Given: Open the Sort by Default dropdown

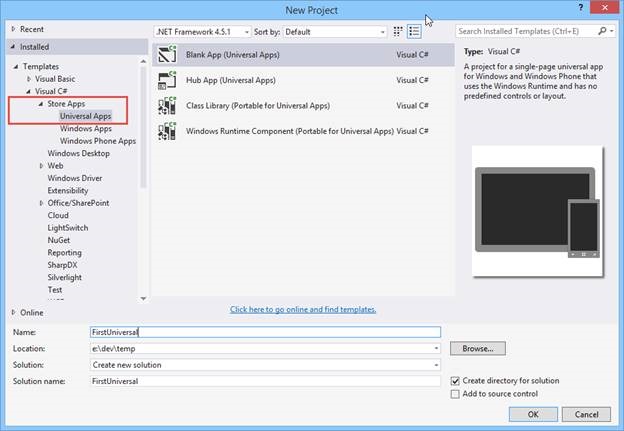Looking at the screenshot, I should click(335, 31).
